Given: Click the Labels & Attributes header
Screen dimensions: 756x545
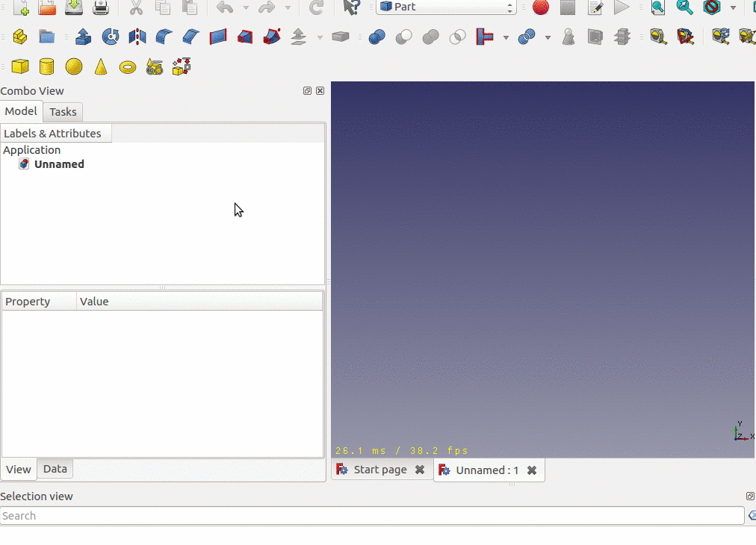Looking at the screenshot, I should [x=52, y=134].
